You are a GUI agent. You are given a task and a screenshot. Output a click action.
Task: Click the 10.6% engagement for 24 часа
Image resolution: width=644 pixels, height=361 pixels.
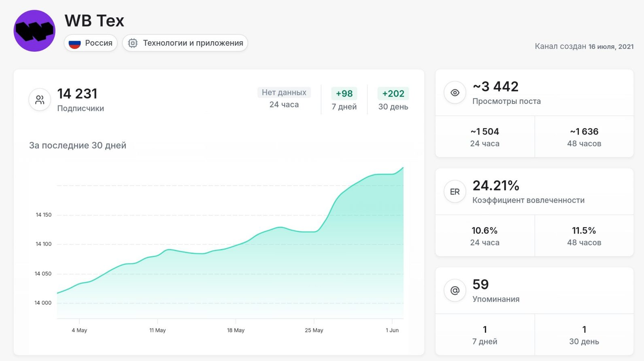pos(485,230)
